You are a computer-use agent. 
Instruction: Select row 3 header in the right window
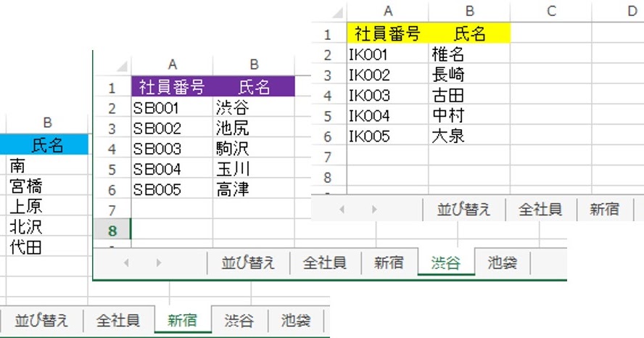(328, 75)
